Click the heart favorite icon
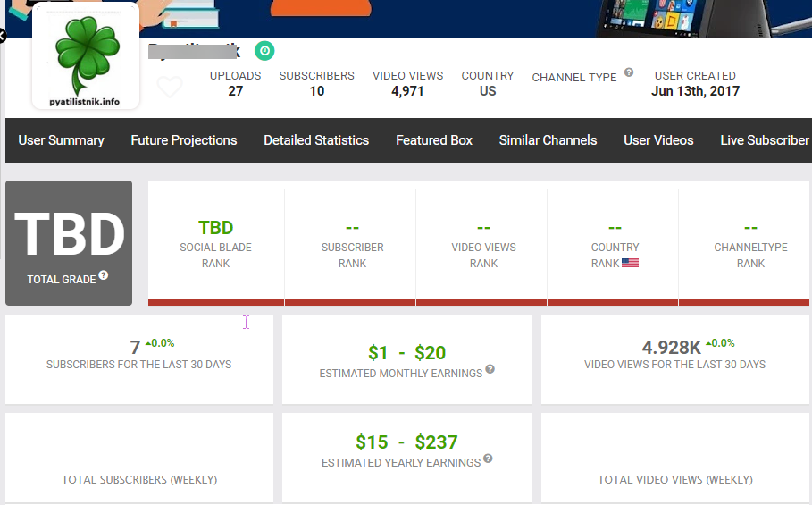The image size is (812, 505). coord(170,88)
